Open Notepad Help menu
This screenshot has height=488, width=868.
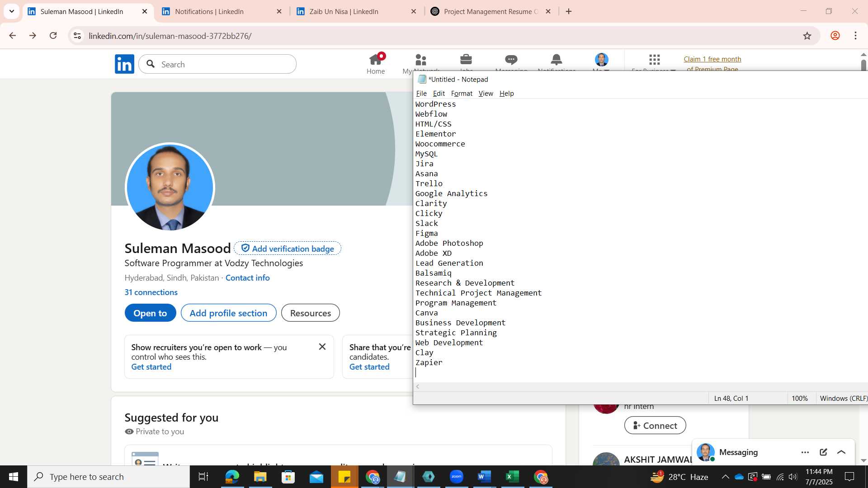tap(506, 94)
